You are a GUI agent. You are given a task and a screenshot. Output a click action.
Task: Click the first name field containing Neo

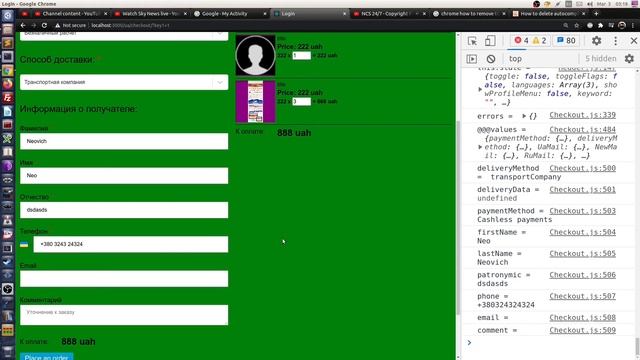[124, 176]
